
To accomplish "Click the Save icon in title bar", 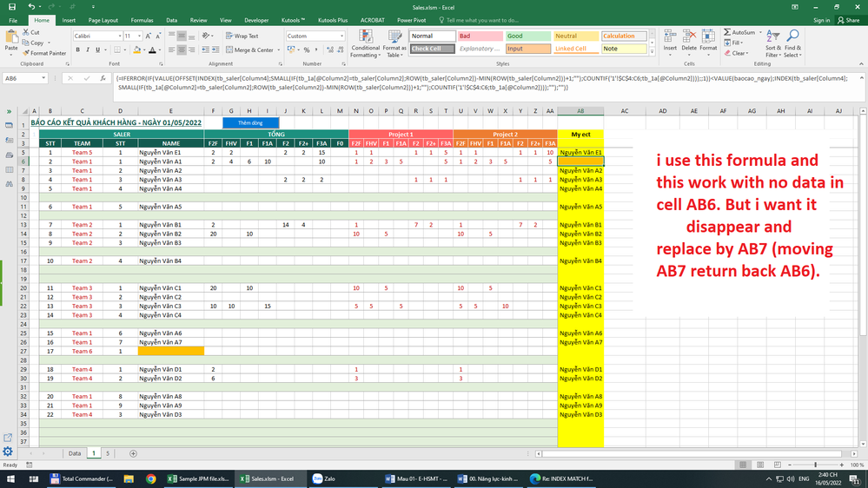I will pos(12,7).
